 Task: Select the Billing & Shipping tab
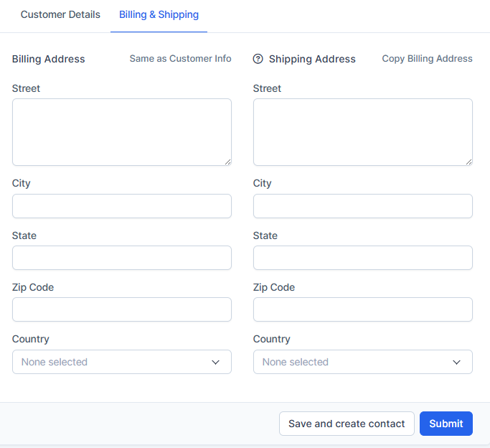(x=159, y=14)
